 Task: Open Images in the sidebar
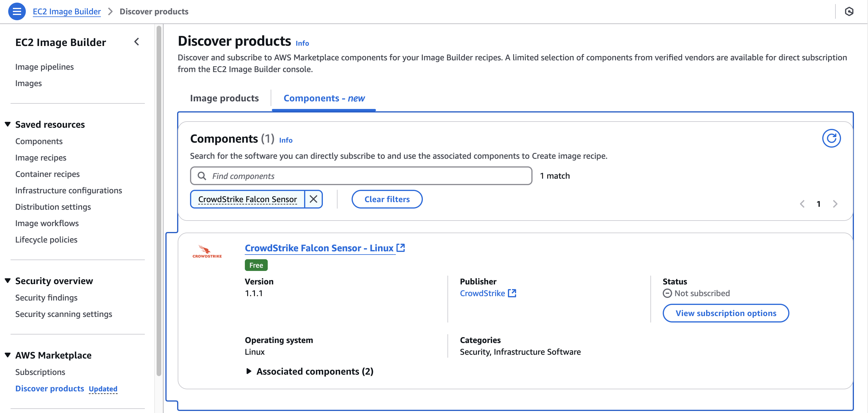tap(28, 83)
